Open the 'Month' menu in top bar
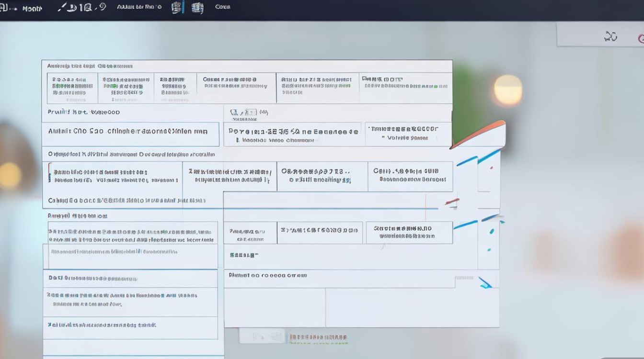This screenshot has height=359, width=644. [x=32, y=9]
